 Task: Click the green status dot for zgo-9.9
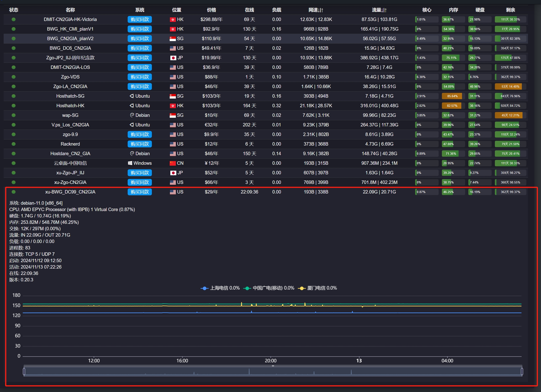[x=14, y=134]
